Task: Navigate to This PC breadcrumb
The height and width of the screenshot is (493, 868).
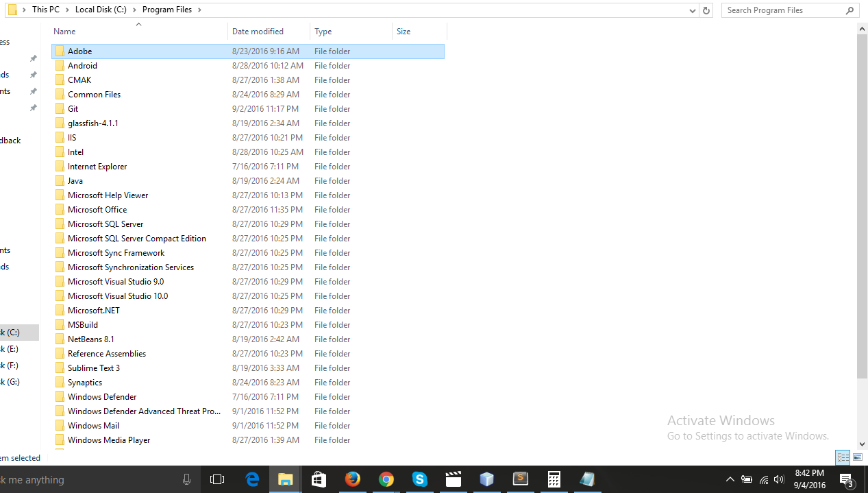Action: (46, 10)
